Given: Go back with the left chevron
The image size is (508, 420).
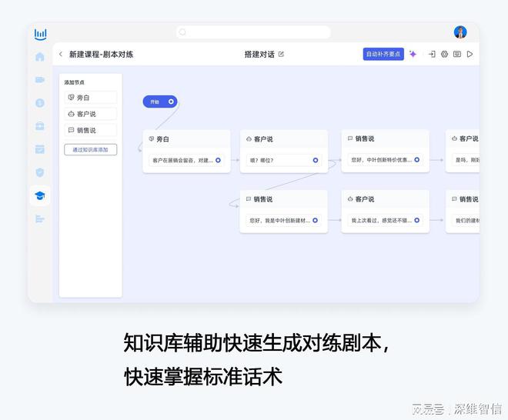Looking at the screenshot, I should coord(61,54).
